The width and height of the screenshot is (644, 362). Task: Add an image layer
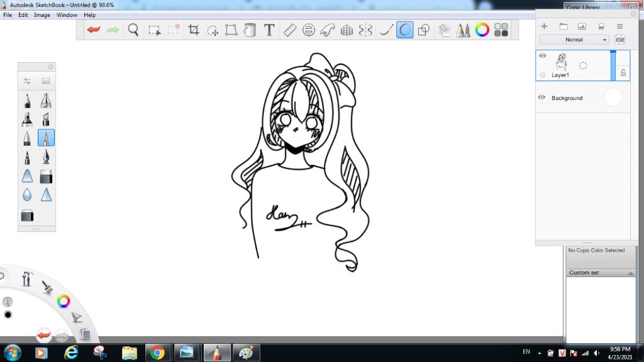(582, 26)
